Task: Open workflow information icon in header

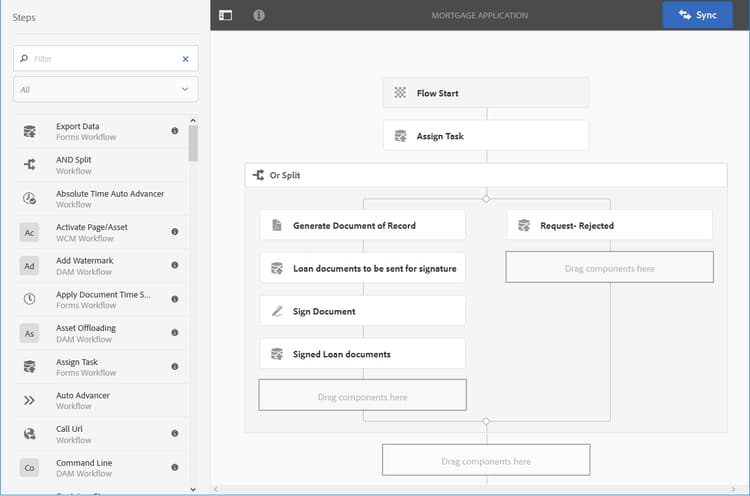Action: click(x=259, y=15)
